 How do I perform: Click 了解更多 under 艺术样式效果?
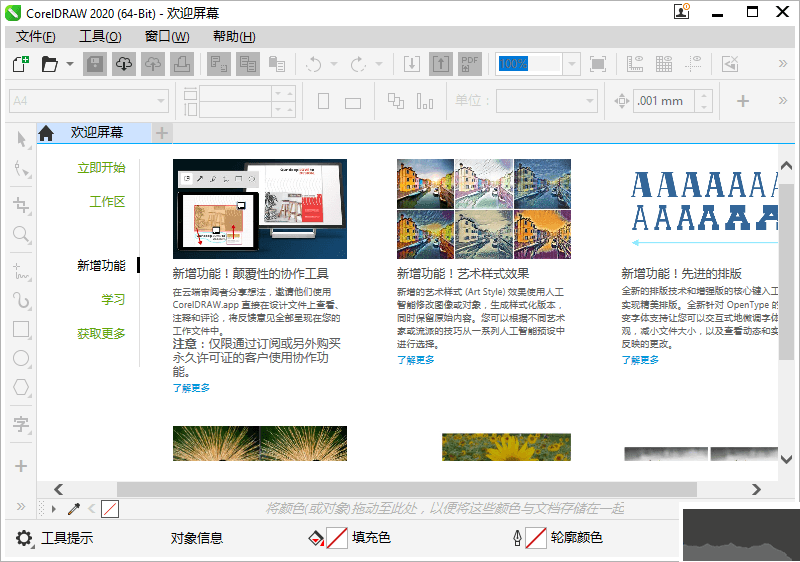point(415,360)
